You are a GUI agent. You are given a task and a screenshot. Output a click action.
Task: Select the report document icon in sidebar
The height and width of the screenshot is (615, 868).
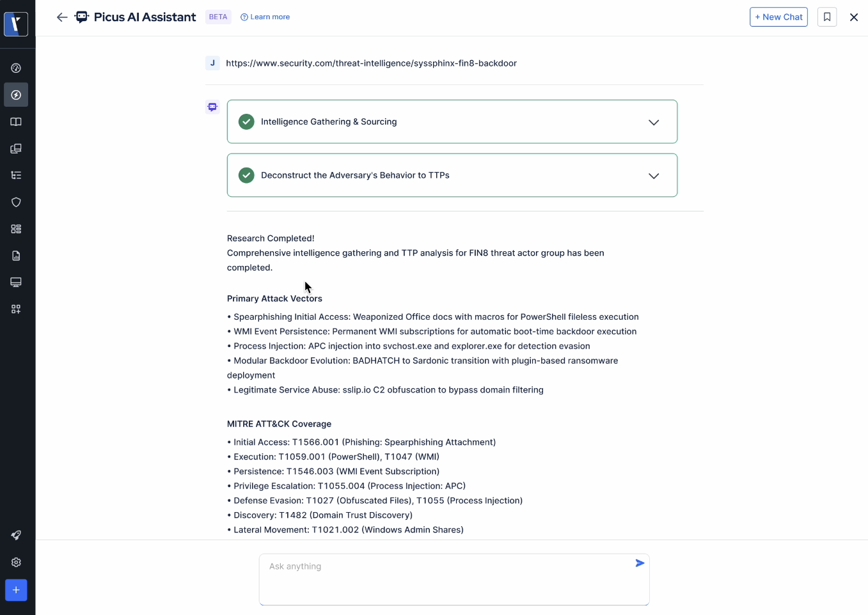click(x=16, y=256)
